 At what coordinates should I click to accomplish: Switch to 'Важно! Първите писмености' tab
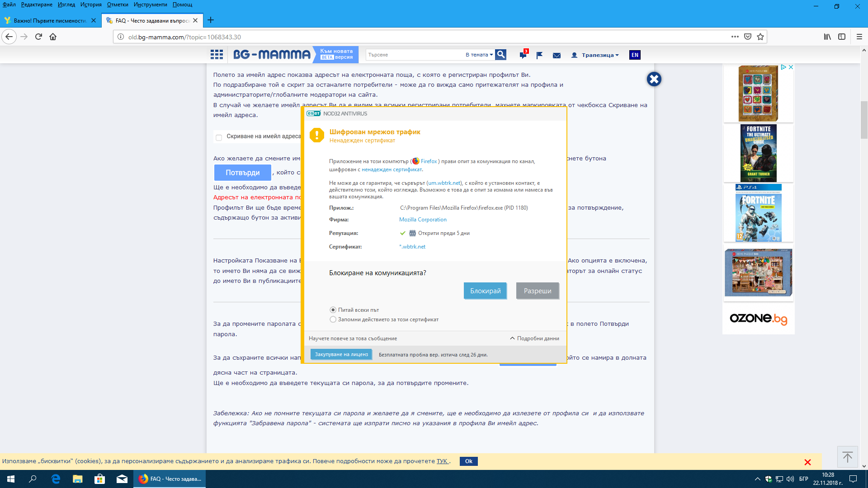pyautogui.click(x=50, y=20)
